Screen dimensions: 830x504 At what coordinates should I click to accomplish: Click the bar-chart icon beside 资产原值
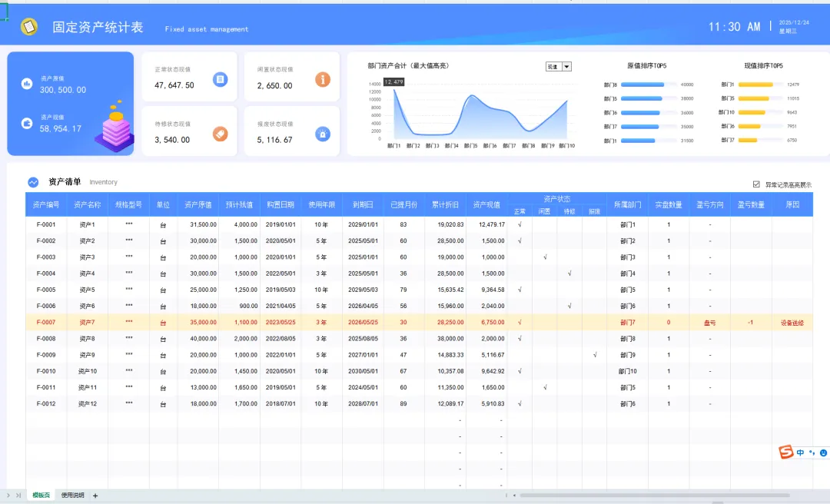[x=26, y=84]
